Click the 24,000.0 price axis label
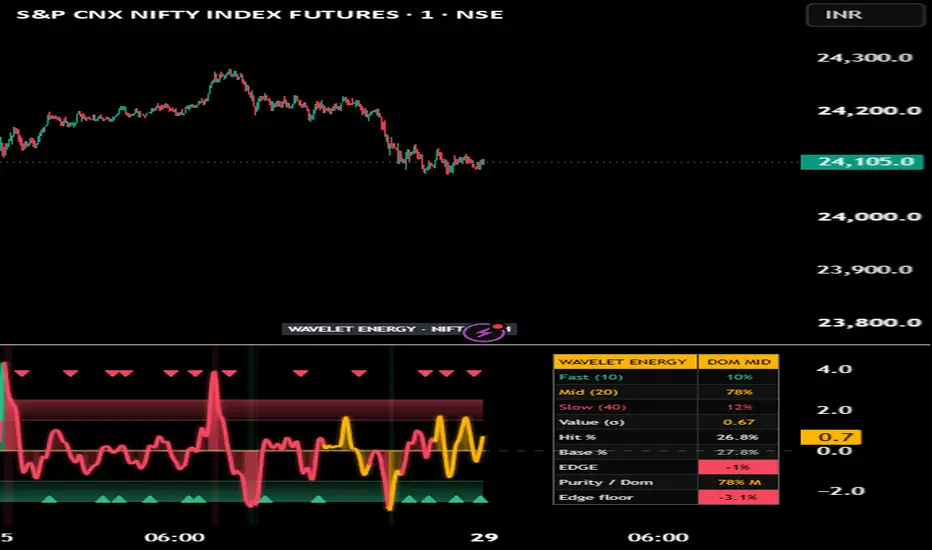932x550 pixels. click(869, 216)
